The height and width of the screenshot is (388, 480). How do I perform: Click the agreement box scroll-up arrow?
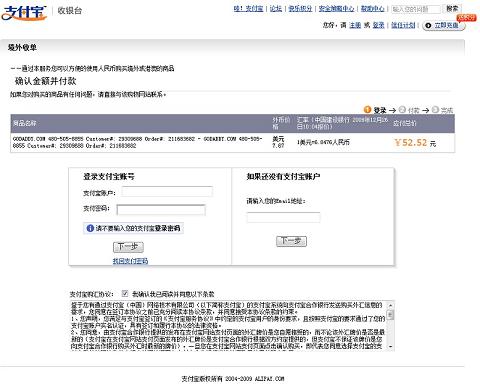pos(391,305)
